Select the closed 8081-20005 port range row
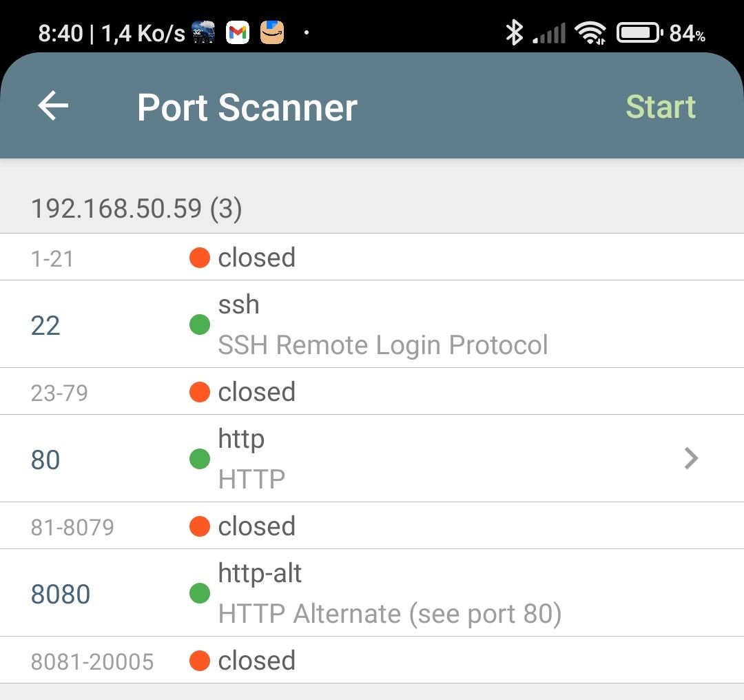744x700 pixels. click(372, 660)
